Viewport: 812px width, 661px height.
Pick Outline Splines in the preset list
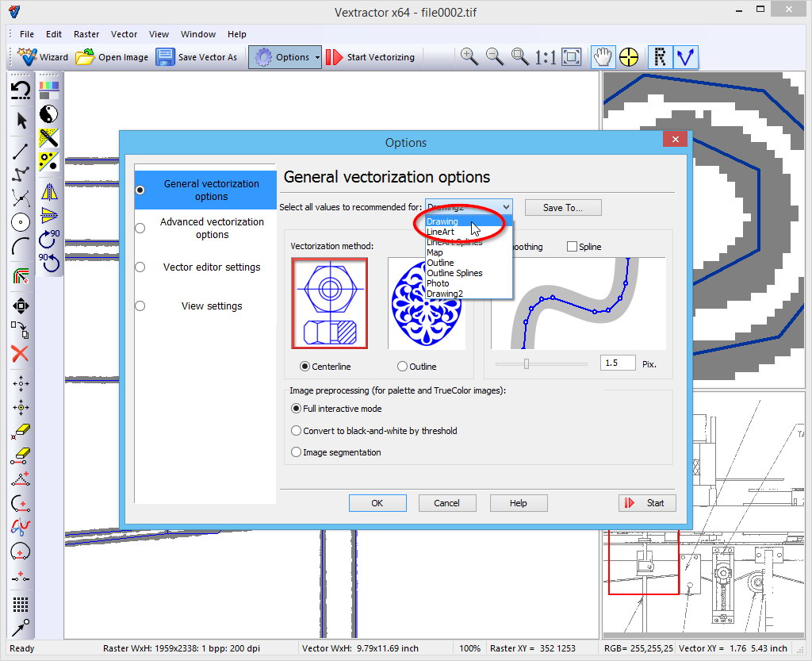click(454, 273)
